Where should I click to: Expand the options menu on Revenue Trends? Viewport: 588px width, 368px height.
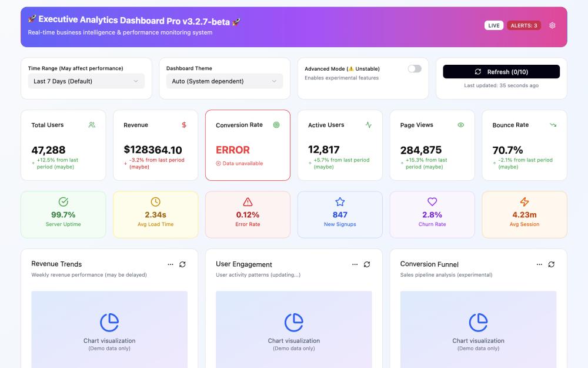coord(171,264)
